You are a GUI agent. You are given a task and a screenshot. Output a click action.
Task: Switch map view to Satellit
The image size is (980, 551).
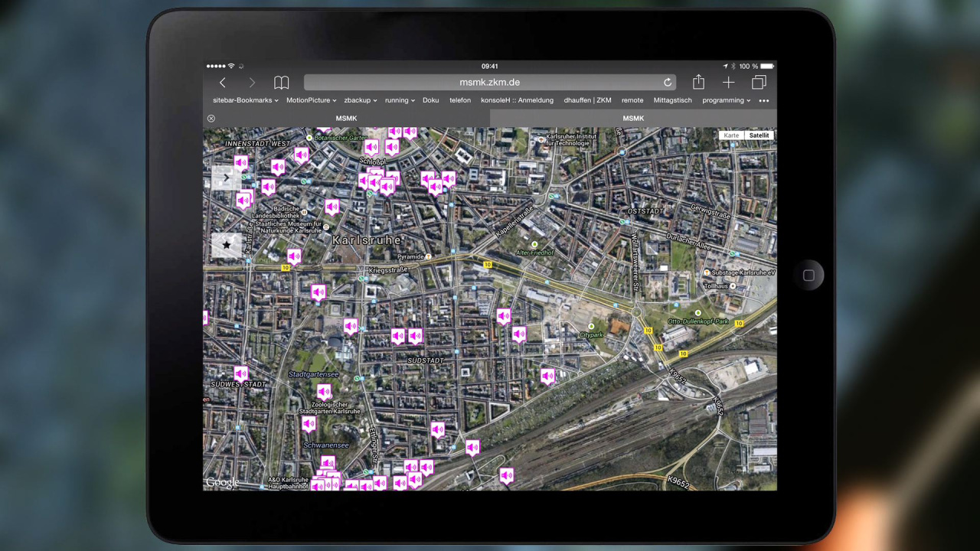click(759, 135)
